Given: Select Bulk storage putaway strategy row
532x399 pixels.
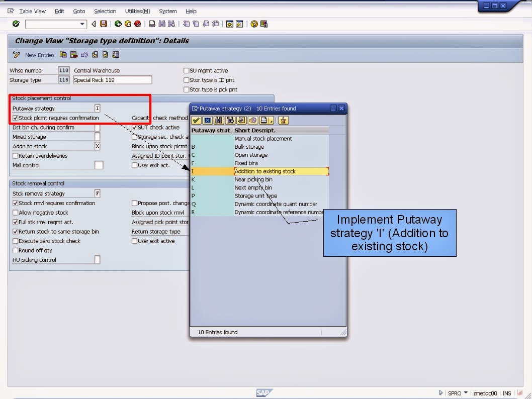Looking at the screenshot, I should click(259, 147).
